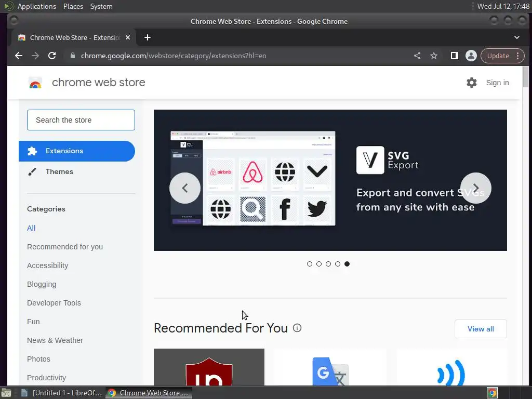Select the second carousel dot
532x399 pixels.
pyautogui.click(x=319, y=264)
